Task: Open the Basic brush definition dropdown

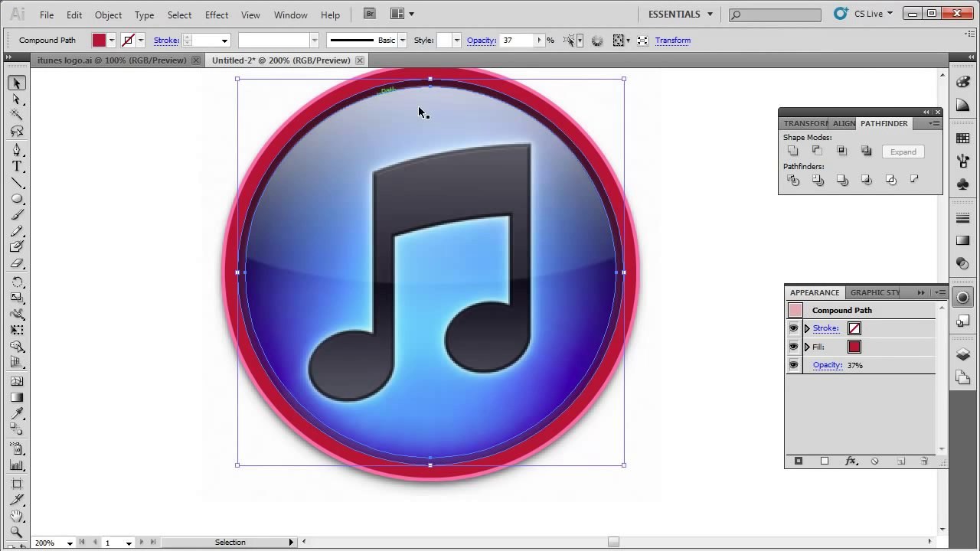Action: 403,41
